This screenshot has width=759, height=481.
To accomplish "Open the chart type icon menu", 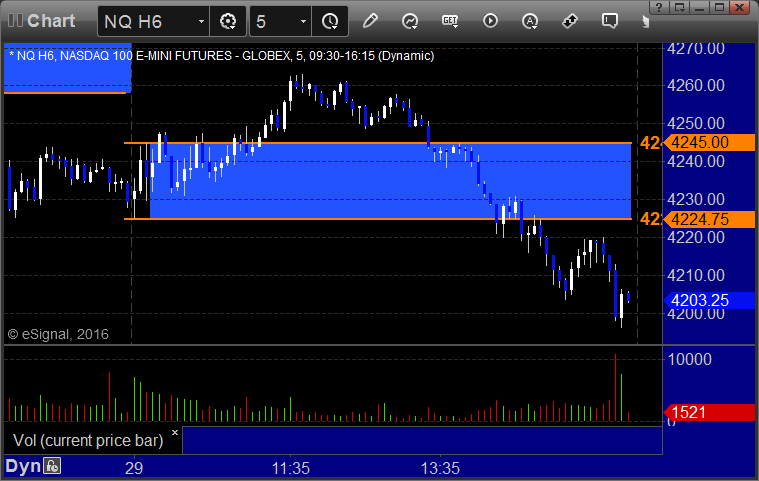I will click(x=410, y=21).
